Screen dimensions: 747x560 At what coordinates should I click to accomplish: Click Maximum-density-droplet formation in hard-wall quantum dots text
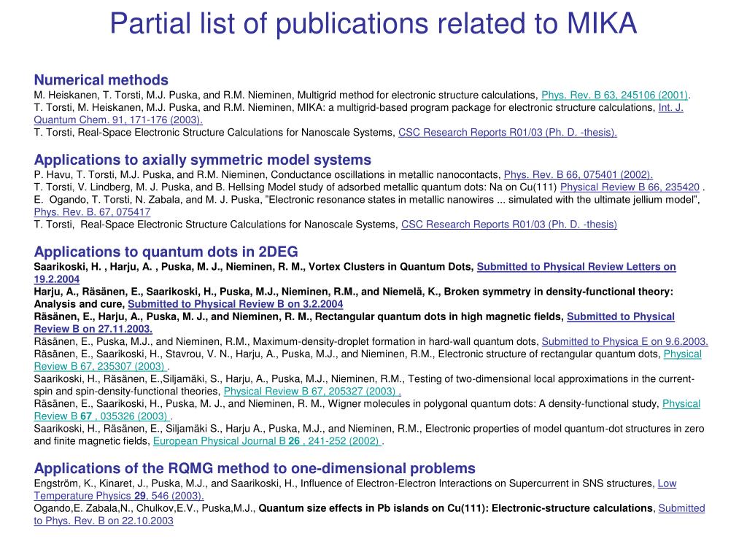pos(395,341)
